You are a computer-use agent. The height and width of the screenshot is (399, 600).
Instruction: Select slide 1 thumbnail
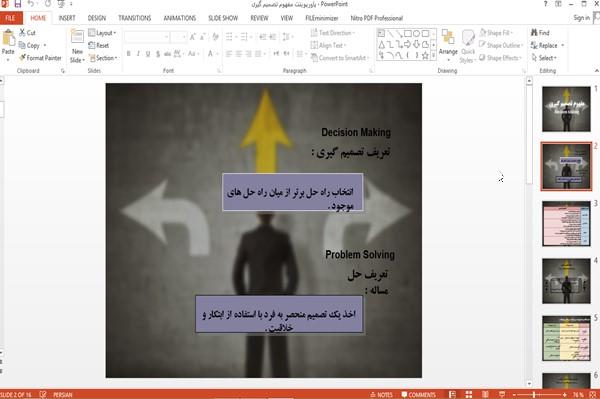click(566, 109)
